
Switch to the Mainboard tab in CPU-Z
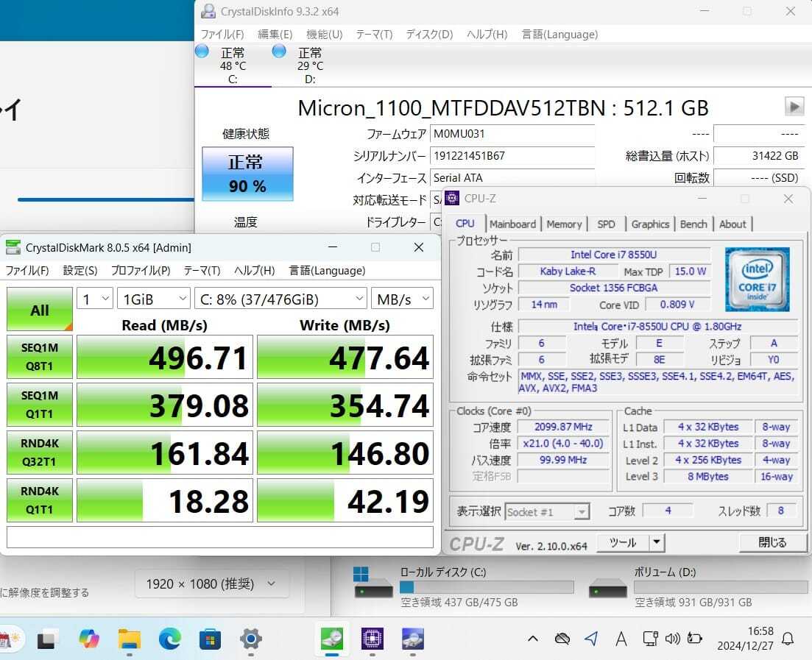[x=512, y=224]
